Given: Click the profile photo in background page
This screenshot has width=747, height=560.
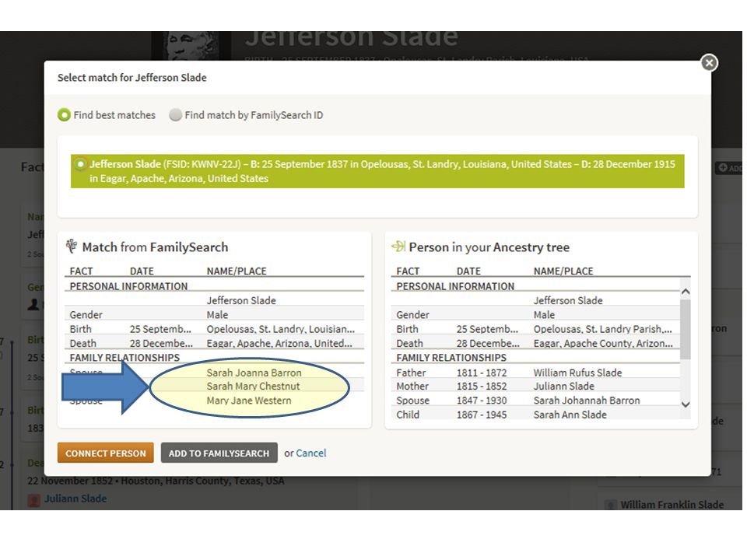Looking at the screenshot, I should [x=191, y=46].
